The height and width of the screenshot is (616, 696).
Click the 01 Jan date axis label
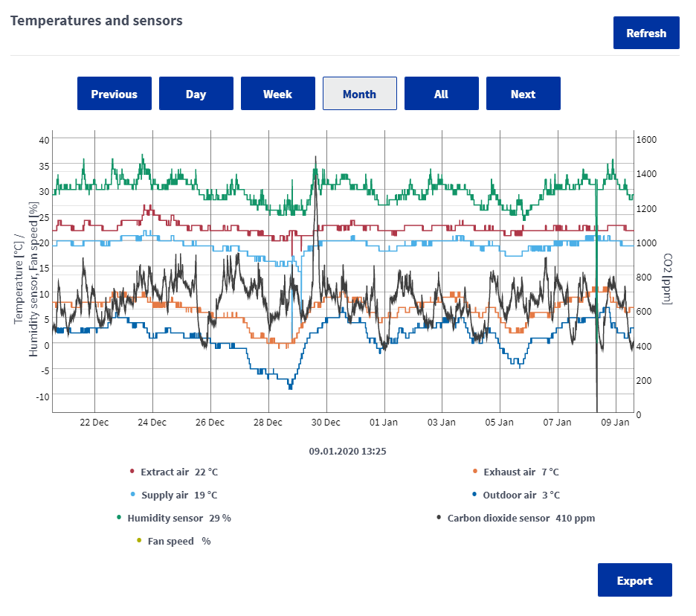pyautogui.click(x=384, y=422)
